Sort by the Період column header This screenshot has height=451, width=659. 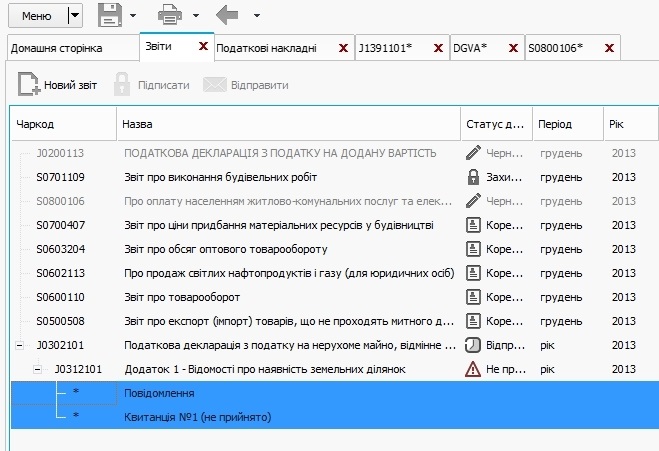[x=568, y=124]
